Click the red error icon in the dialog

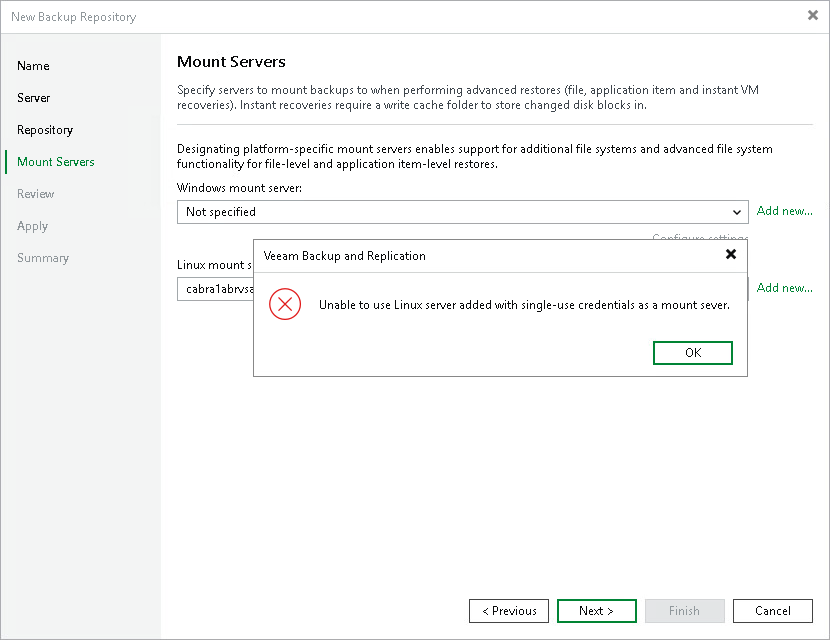[285, 304]
